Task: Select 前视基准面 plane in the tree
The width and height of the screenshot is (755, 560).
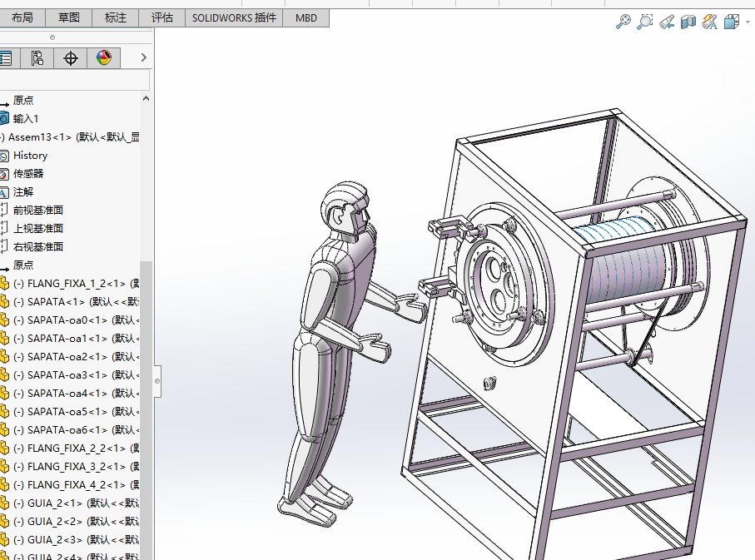Action: point(37,211)
